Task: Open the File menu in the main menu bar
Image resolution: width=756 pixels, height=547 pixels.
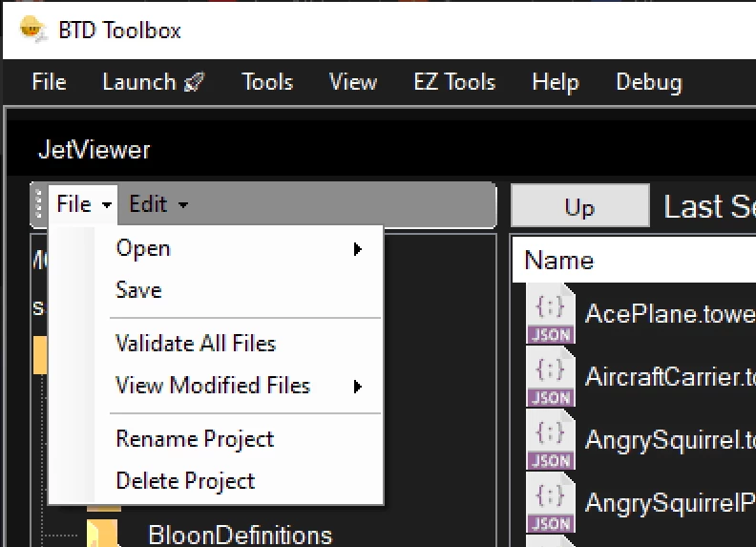Action: 49,82
